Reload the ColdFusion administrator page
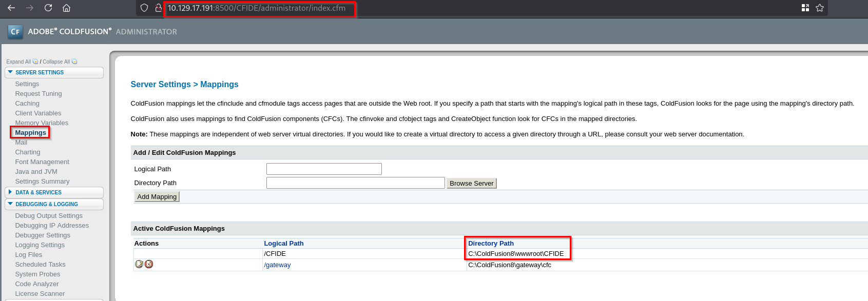The image size is (868, 301). pyautogui.click(x=48, y=8)
